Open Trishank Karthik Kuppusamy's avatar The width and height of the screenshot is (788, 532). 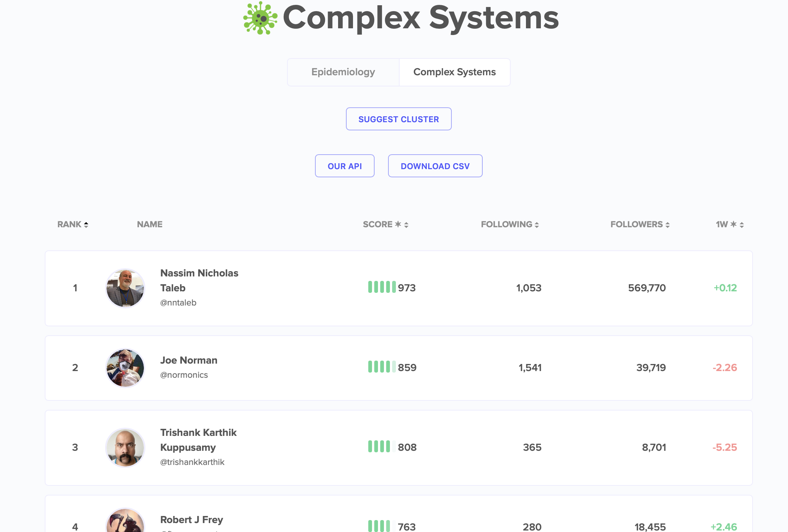(x=125, y=447)
